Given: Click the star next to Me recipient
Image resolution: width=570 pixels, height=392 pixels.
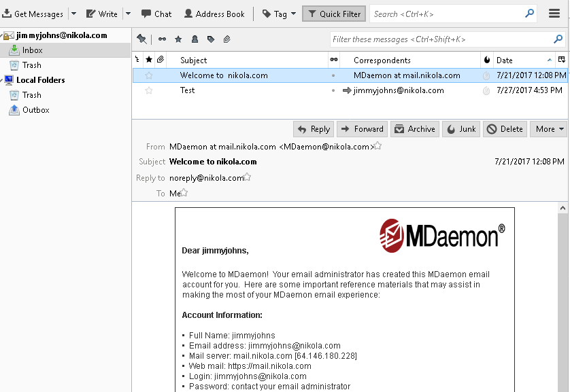Looking at the screenshot, I should (184, 192).
